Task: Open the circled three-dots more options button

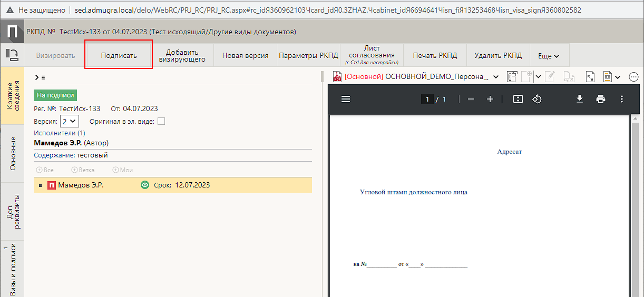Action: pos(633,77)
